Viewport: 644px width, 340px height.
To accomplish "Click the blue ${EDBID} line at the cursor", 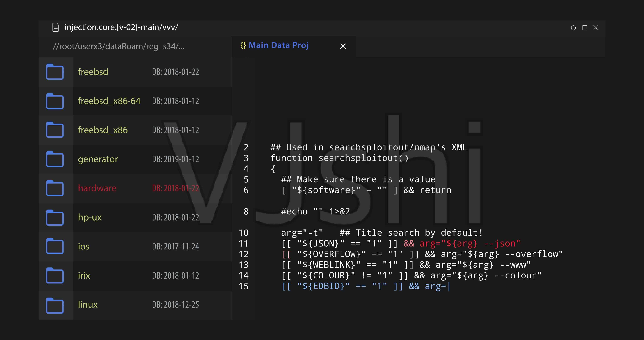I will [366, 286].
